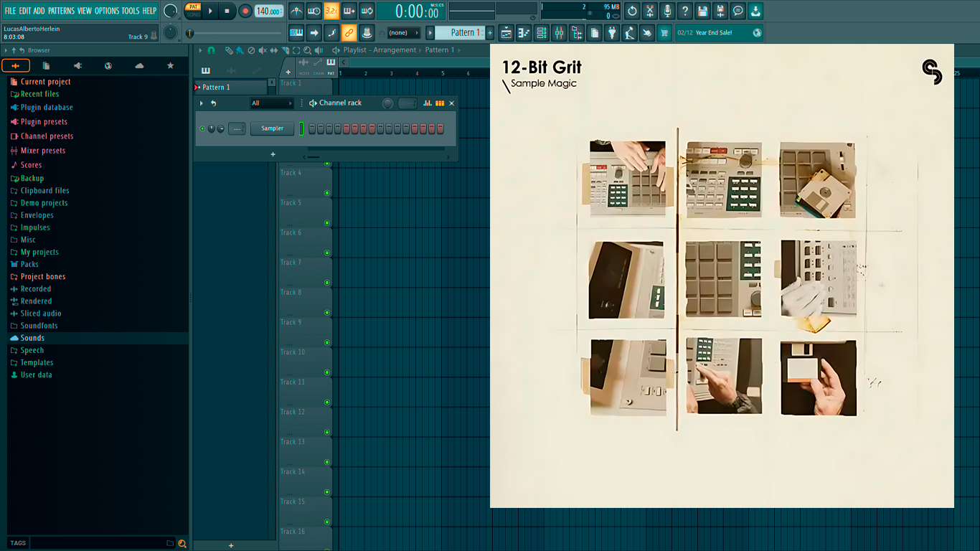The image size is (980, 551).
Task: Open the snap selector showing (none)
Action: tap(403, 33)
